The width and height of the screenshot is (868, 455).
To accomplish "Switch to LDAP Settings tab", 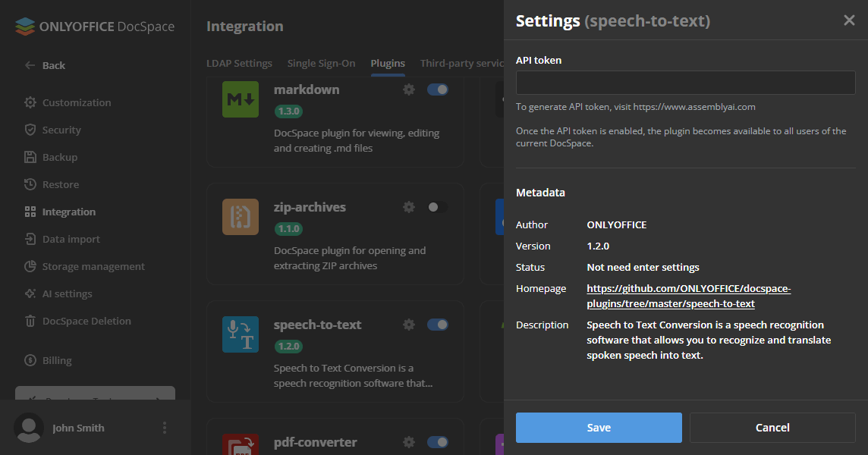I will [x=239, y=63].
